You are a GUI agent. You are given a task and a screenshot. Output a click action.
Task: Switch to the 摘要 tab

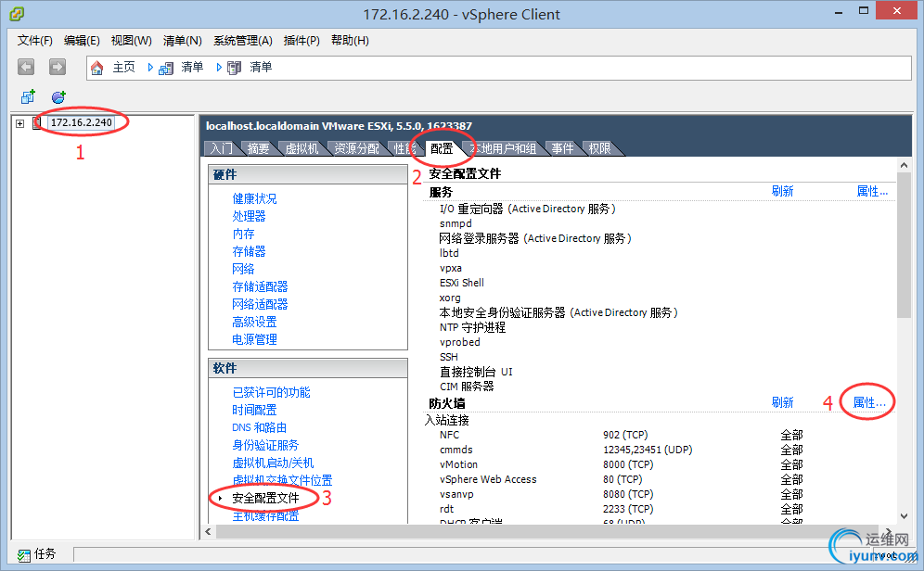[x=258, y=148]
